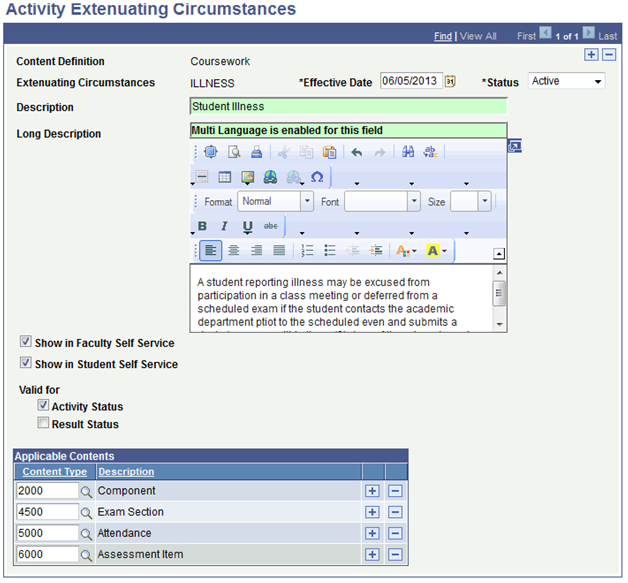Viewport: 628px width, 583px height.
Task: Sort by Content Type column header
Action: click(54, 472)
